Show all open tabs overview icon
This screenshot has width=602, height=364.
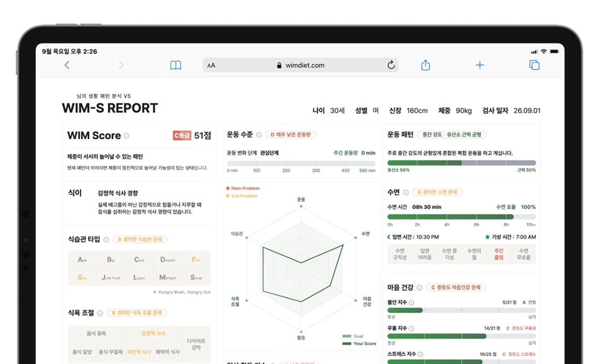[534, 65]
